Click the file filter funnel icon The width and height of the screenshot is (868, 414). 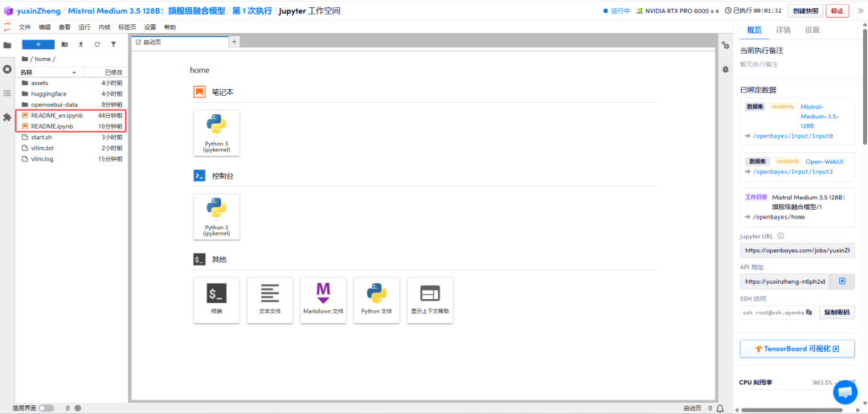(x=113, y=44)
